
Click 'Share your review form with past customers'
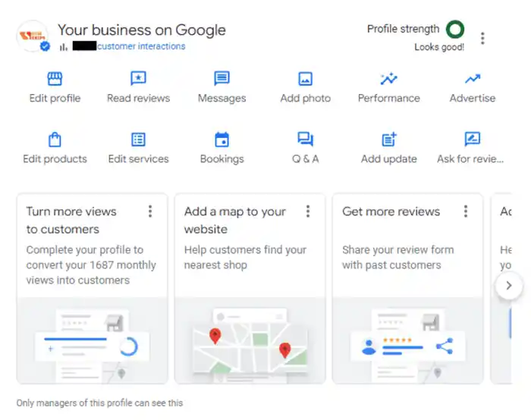pos(398,257)
